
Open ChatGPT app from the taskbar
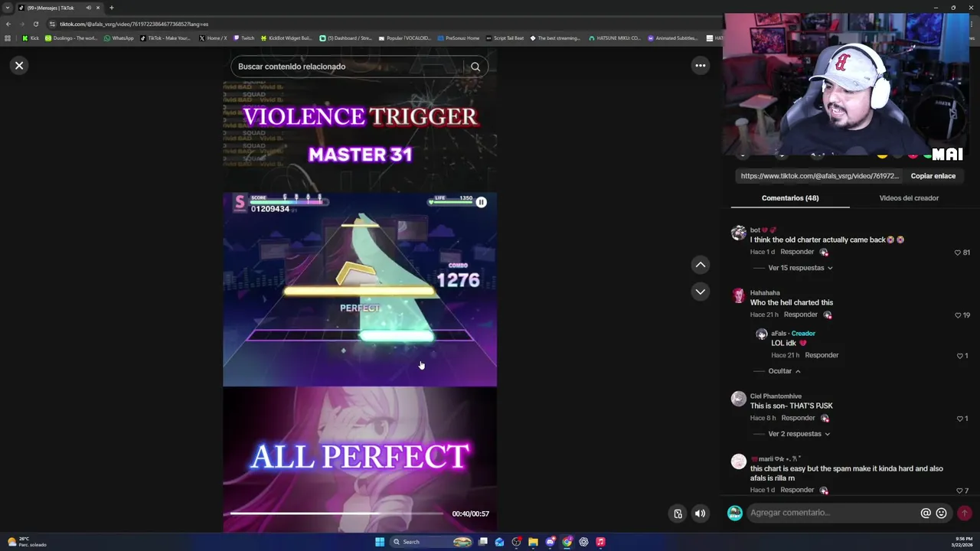pyautogui.click(x=583, y=542)
